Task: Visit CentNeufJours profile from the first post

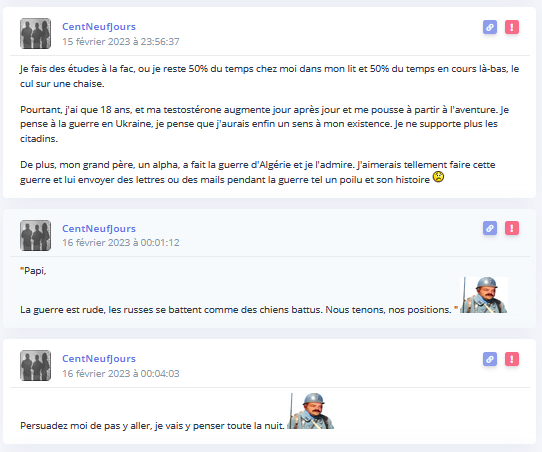Action: 99,27
